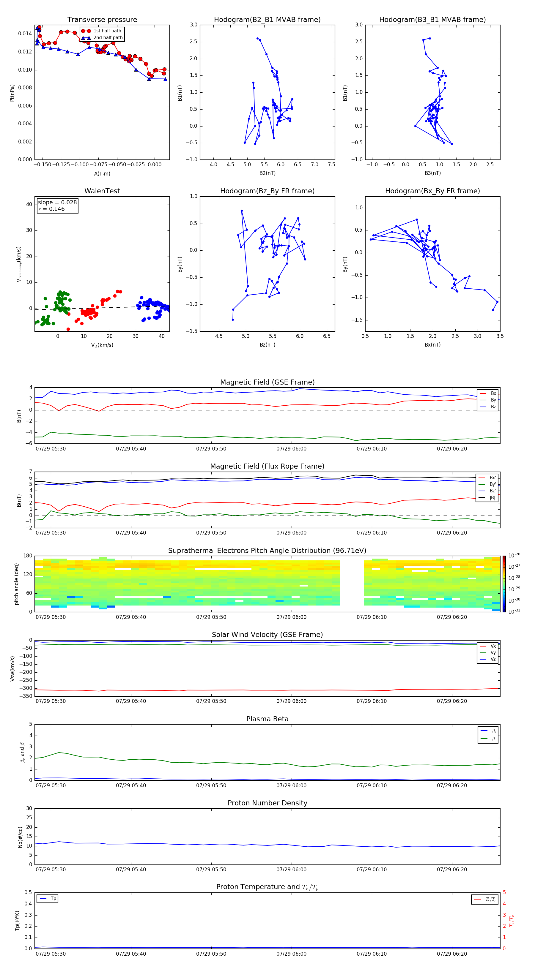Viewport: 535px width, 980px height.
Task: Select the Vx entry in velocity legend
Action: point(488,647)
